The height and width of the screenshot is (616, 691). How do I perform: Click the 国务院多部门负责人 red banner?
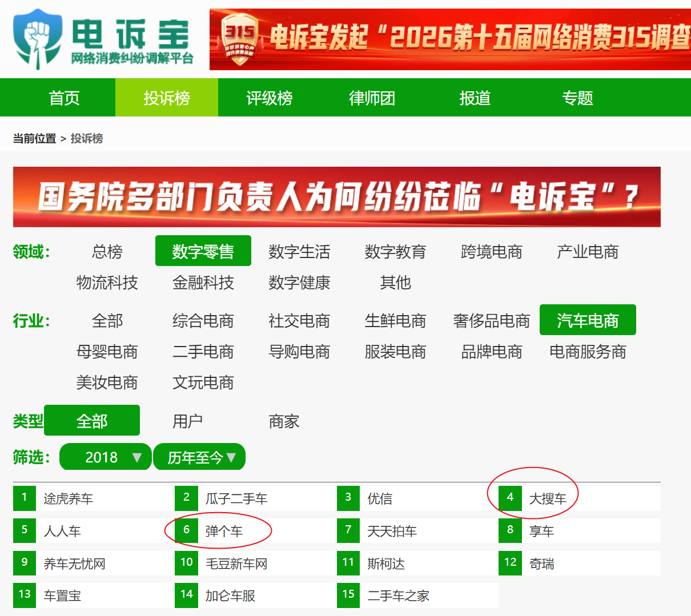[336, 197]
